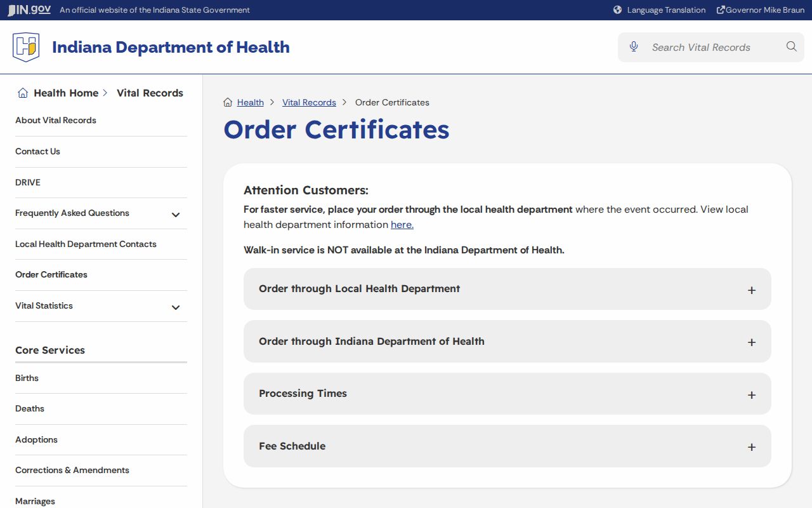812x508 pixels.
Task: Open Births under Core Services
Action: pos(27,378)
